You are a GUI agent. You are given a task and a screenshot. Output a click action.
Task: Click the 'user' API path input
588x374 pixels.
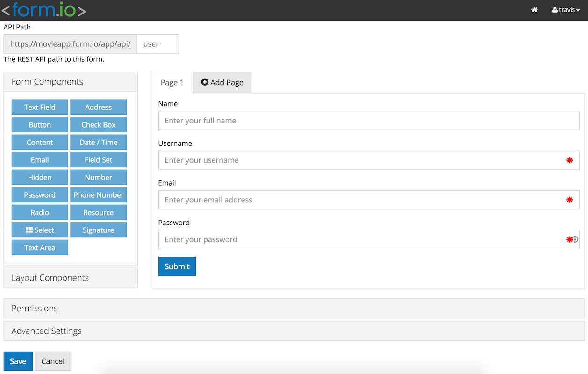pyautogui.click(x=158, y=43)
